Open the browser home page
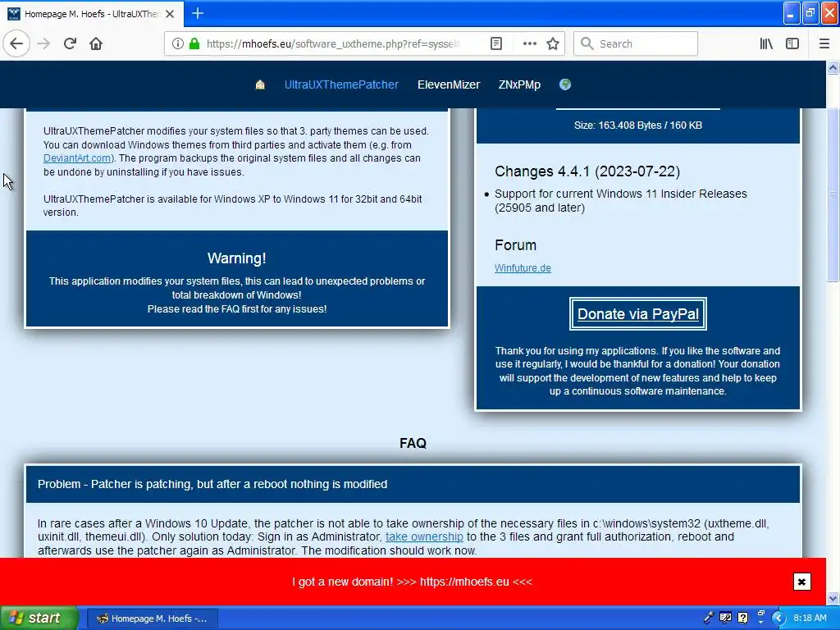This screenshot has width=840, height=630. tap(96, 44)
